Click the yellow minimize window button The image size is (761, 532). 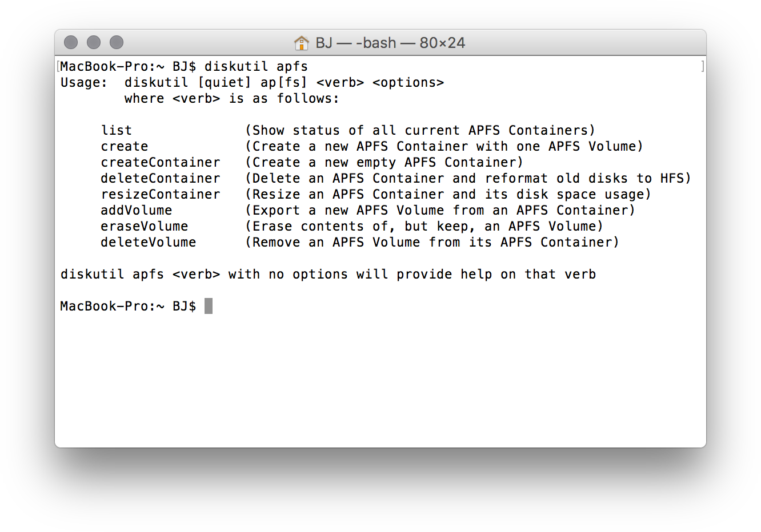[x=94, y=42]
